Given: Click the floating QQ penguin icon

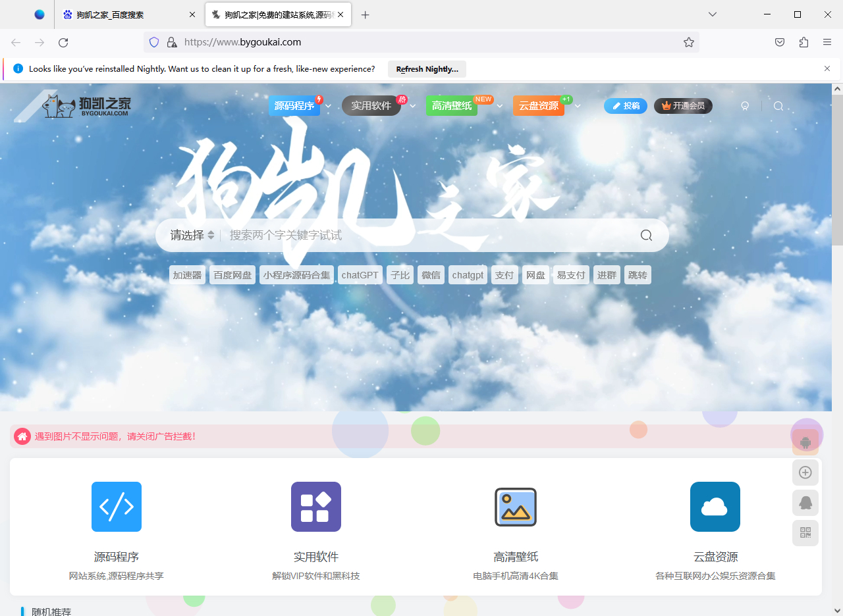Looking at the screenshot, I should point(805,503).
